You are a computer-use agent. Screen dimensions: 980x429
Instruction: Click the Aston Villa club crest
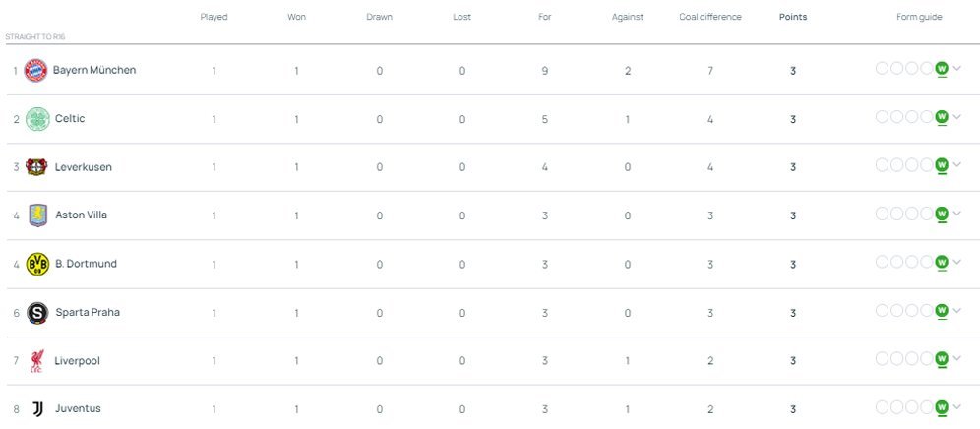tap(37, 214)
